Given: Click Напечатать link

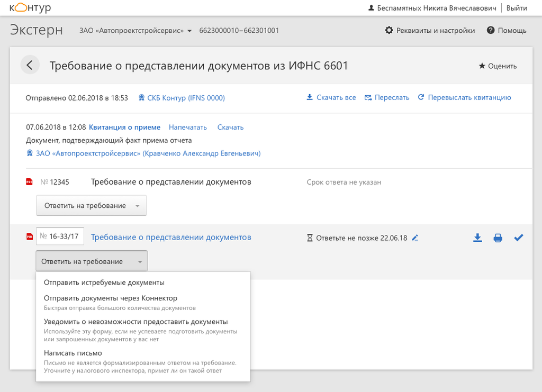Looking at the screenshot, I should [x=188, y=127].
